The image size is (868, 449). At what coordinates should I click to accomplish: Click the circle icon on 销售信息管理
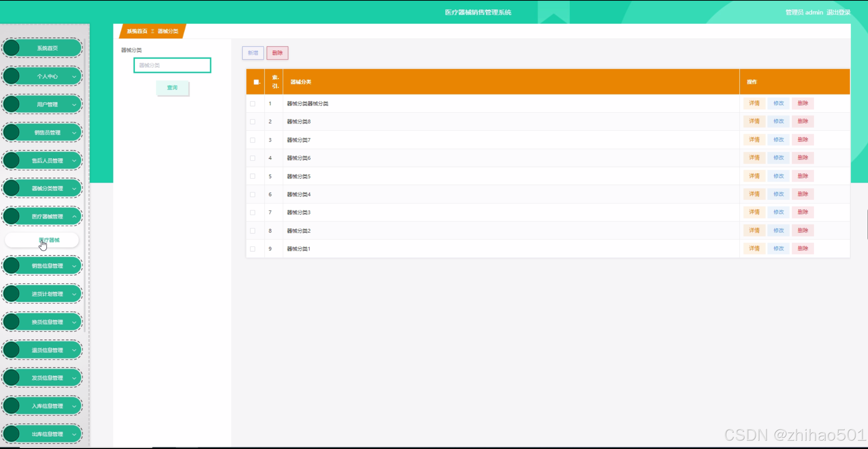click(x=12, y=266)
